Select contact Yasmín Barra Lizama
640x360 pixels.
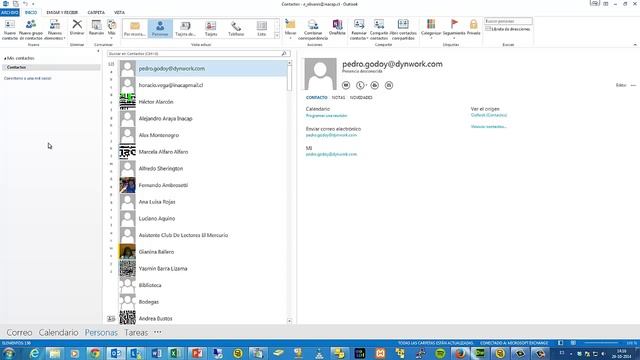coord(203,269)
